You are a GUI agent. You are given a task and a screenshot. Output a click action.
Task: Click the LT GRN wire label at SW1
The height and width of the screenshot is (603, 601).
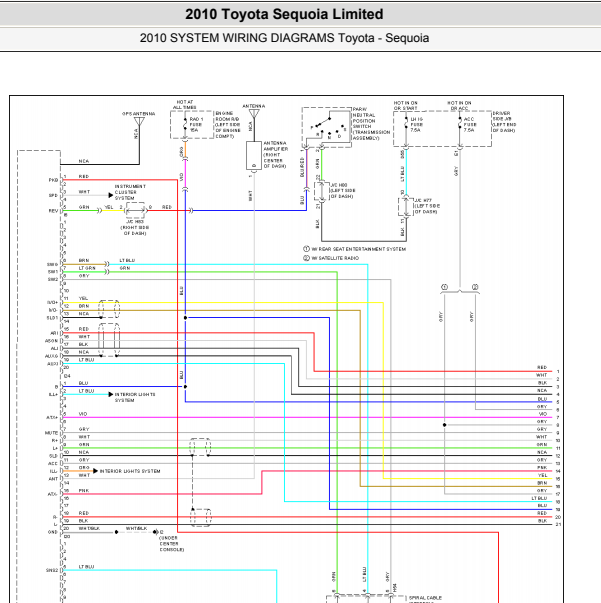coord(87,268)
